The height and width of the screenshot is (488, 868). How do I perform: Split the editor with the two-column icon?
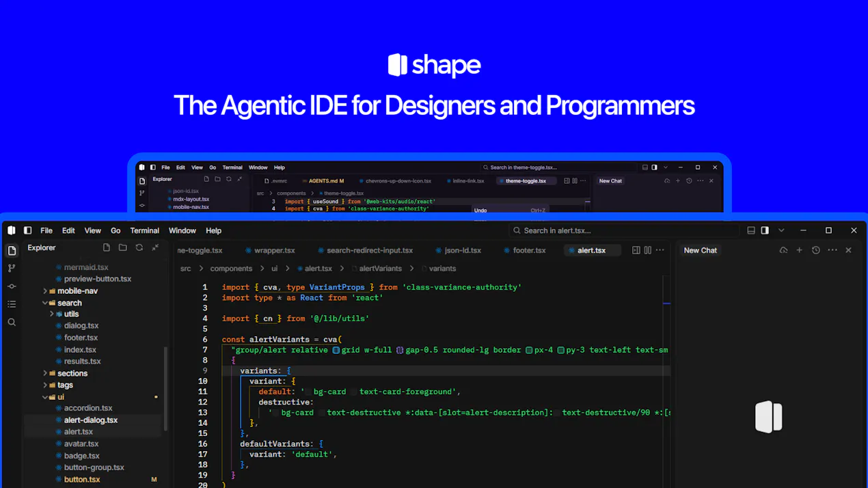(648, 251)
